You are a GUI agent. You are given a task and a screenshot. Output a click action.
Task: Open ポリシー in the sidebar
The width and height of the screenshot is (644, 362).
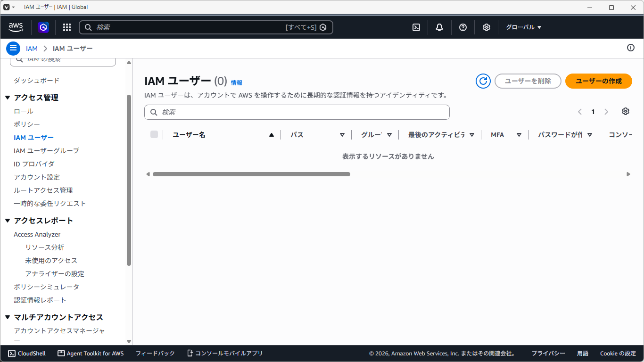click(x=27, y=124)
